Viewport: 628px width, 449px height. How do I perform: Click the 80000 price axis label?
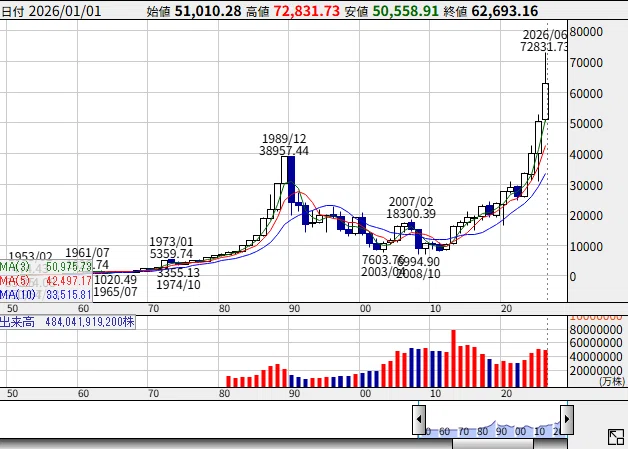click(586, 32)
